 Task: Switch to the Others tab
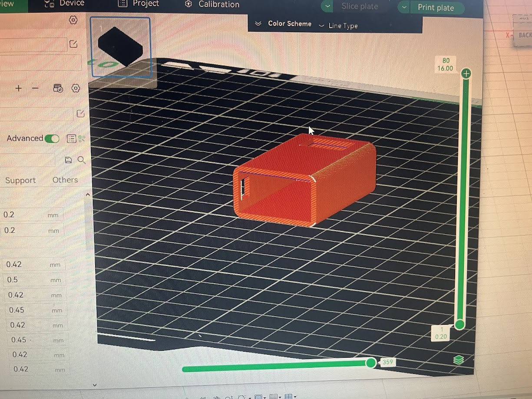click(x=66, y=180)
